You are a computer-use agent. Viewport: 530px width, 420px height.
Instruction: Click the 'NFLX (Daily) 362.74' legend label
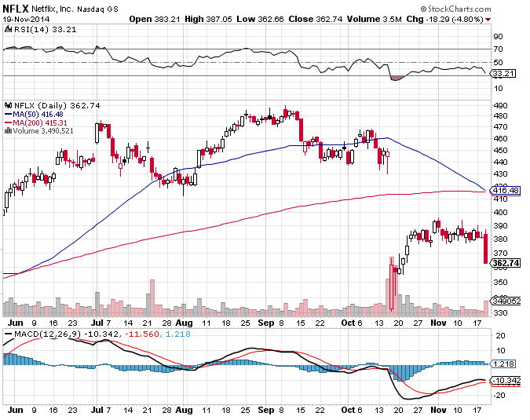(57, 106)
